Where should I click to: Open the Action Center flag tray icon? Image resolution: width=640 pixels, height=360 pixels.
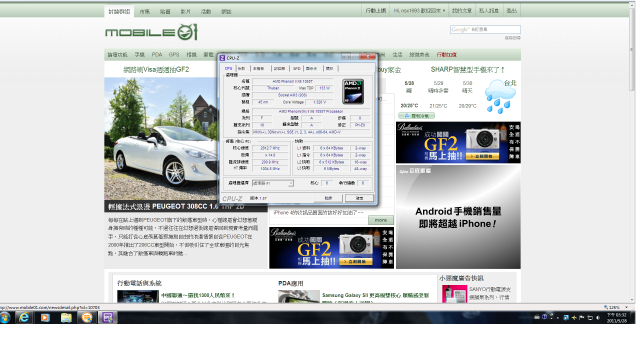click(582, 318)
